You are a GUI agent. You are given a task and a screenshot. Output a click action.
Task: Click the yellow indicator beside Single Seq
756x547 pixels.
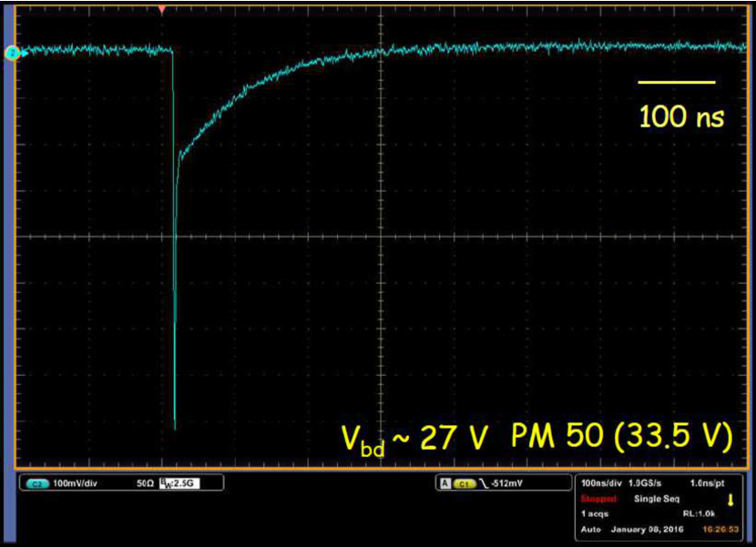coord(730,501)
